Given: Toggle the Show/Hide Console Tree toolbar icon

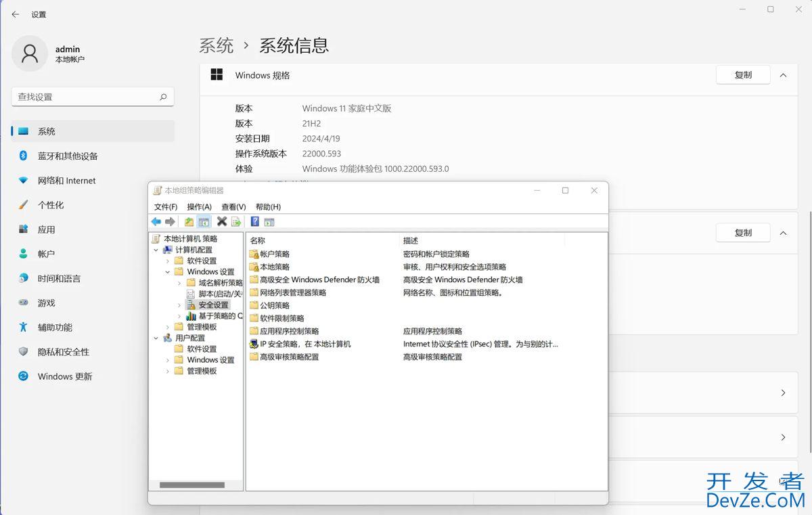Looking at the screenshot, I should point(204,221).
